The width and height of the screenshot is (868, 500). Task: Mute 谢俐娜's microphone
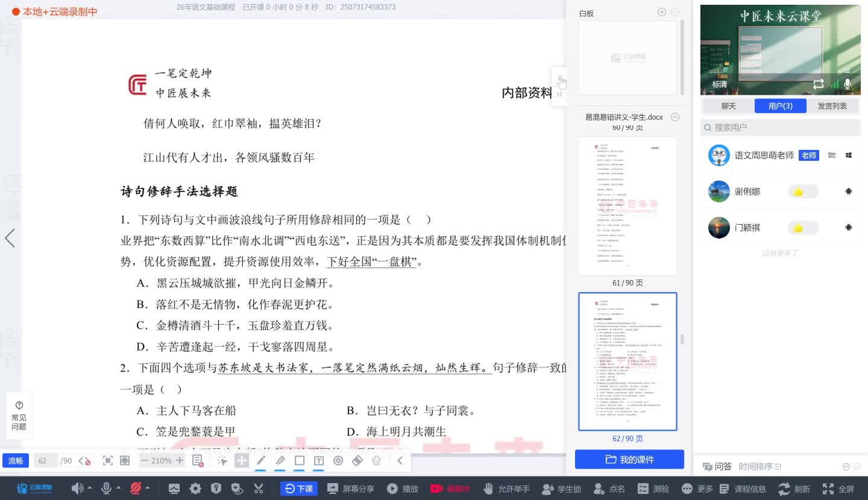848,192
